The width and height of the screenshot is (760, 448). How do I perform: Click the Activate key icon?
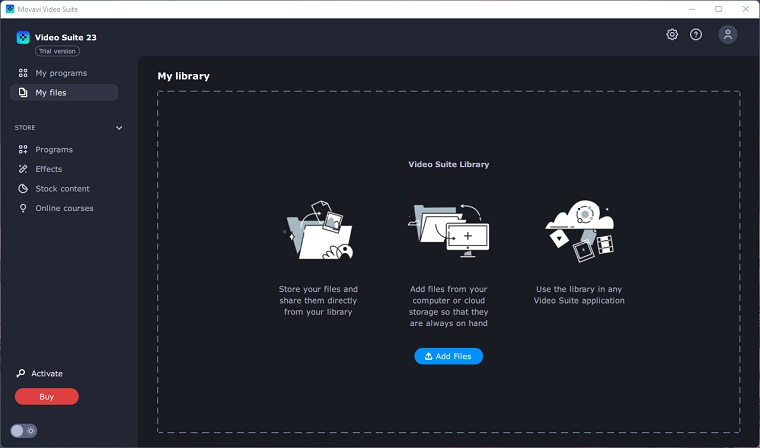coord(20,373)
